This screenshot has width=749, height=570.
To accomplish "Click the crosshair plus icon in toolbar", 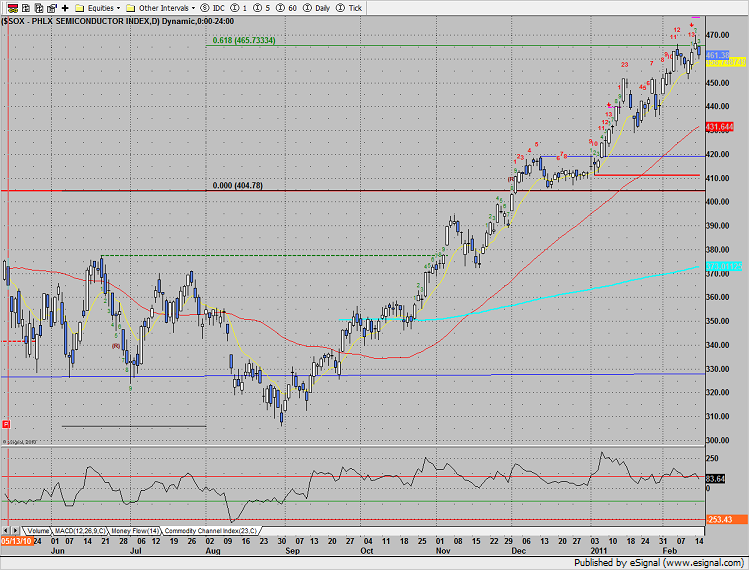I will click(65, 8).
